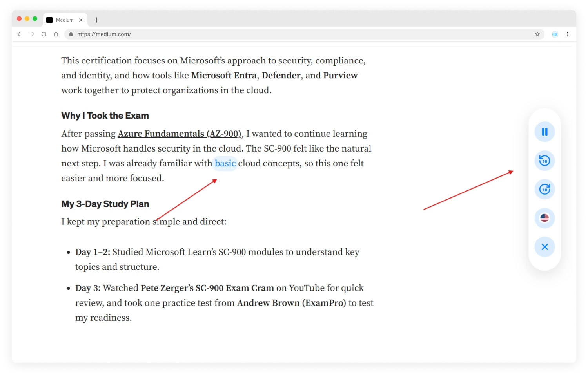The image size is (588, 376).
Task: Click the highlighted word "basic"
Action: [225, 163]
